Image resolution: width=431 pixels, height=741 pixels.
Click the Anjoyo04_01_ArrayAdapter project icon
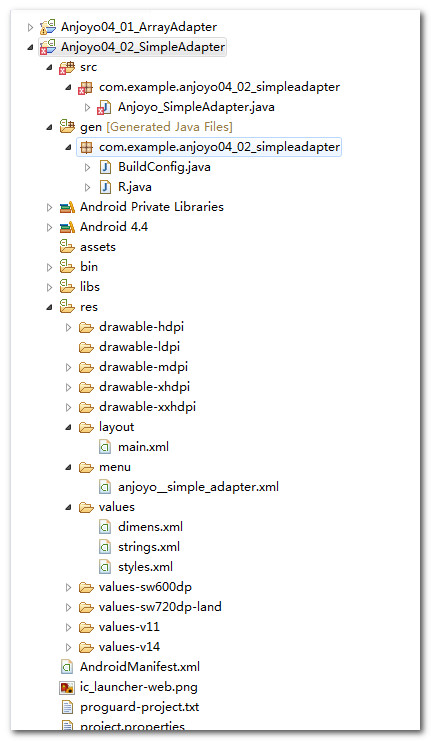(x=48, y=27)
